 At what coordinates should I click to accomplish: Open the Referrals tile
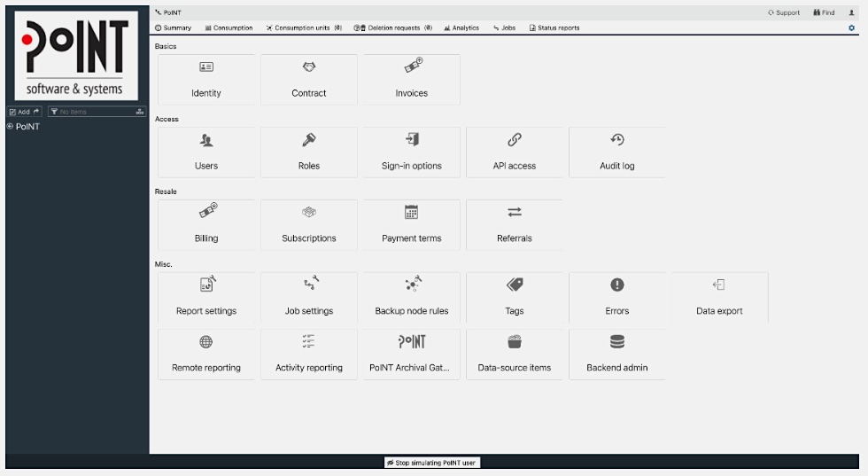coord(515,224)
